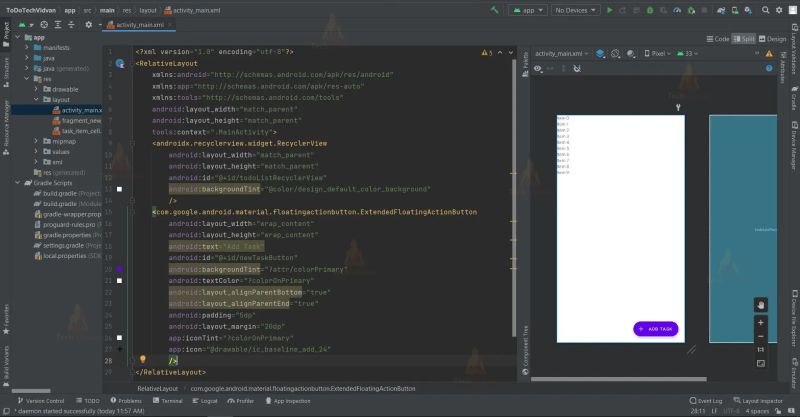Open IDE settings gear in top toolbar
800x417 pixels.
pos(779,10)
